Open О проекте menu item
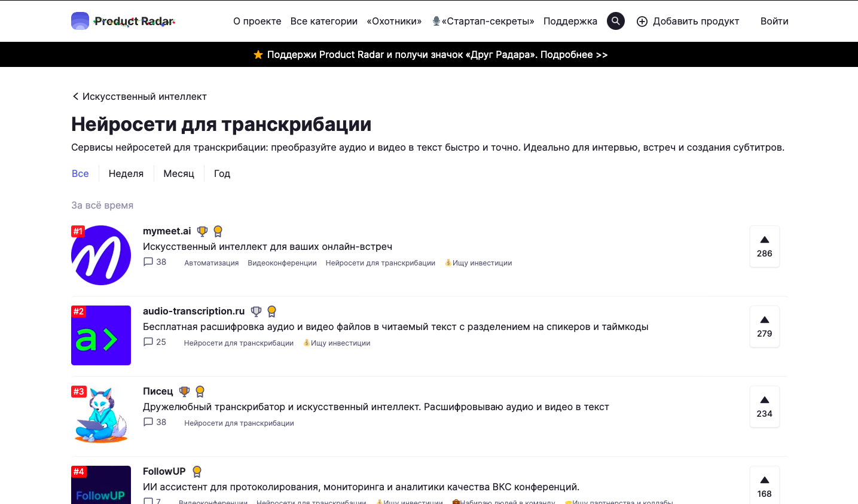858x504 pixels. point(257,21)
